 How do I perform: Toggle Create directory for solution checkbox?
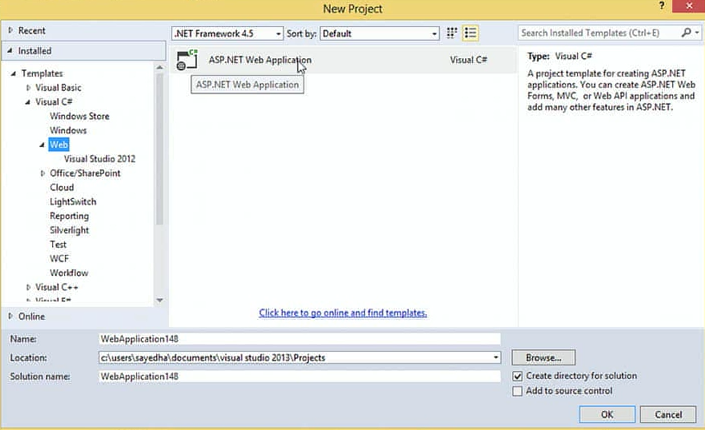(518, 376)
